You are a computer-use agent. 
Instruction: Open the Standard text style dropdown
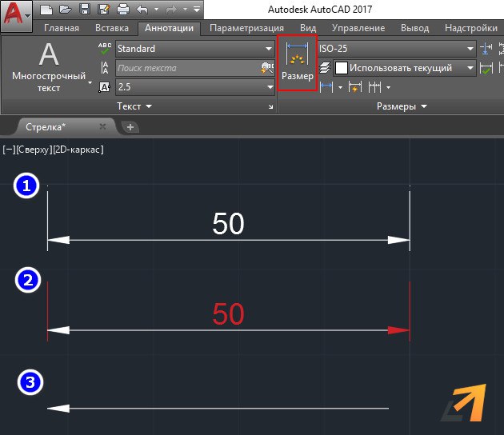click(x=194, y=49)
